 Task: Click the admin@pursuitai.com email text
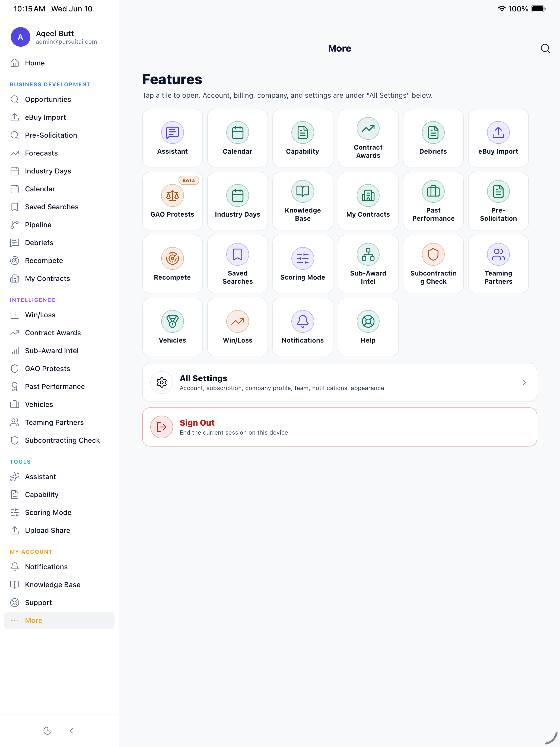(x=66, y=42)
